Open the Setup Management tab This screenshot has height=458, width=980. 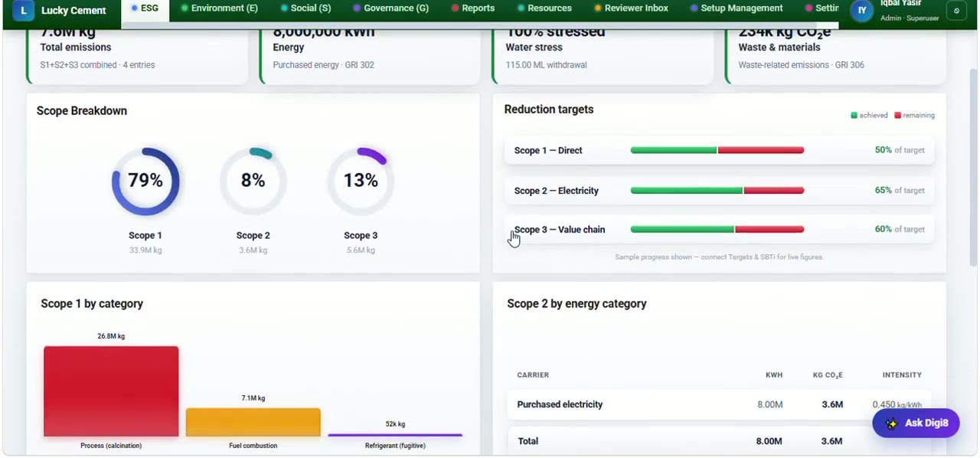737,8
